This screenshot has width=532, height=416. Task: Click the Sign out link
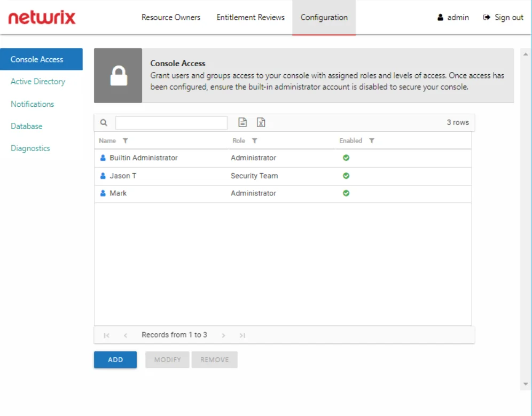click(509, 17)
